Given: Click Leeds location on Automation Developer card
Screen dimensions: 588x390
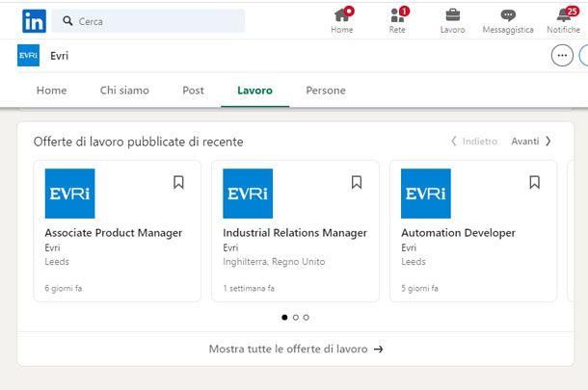Looking at the screenshot, I should click(x=414, y=262).
